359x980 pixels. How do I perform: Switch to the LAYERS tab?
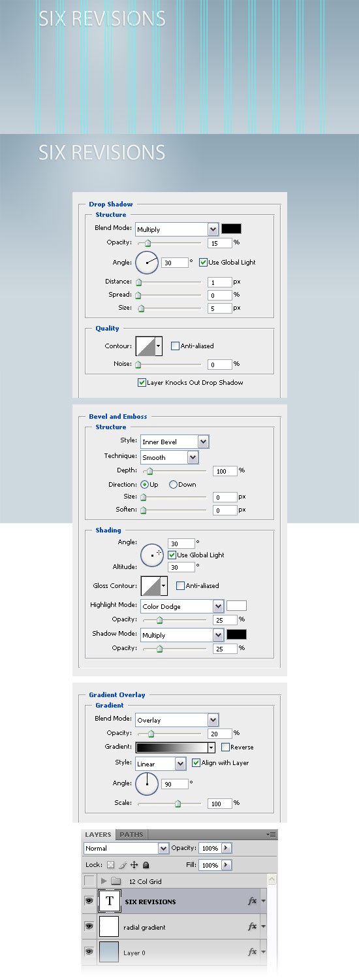[99, 834]
